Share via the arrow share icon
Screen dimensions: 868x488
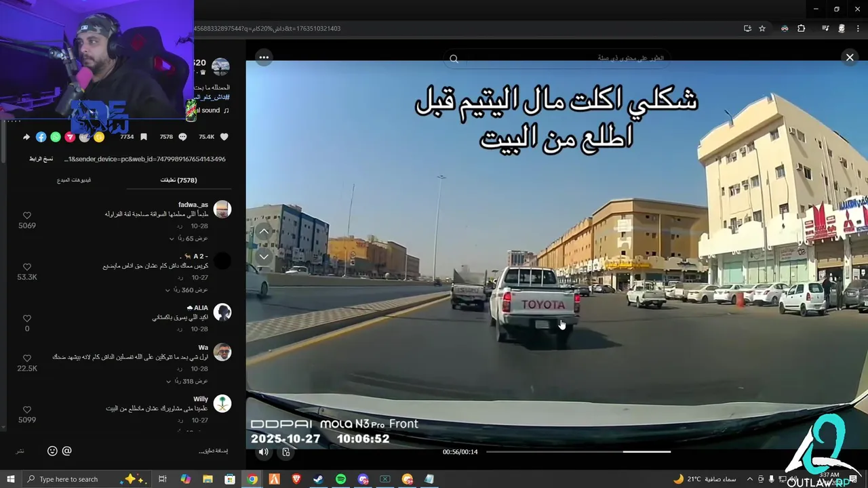26,137
